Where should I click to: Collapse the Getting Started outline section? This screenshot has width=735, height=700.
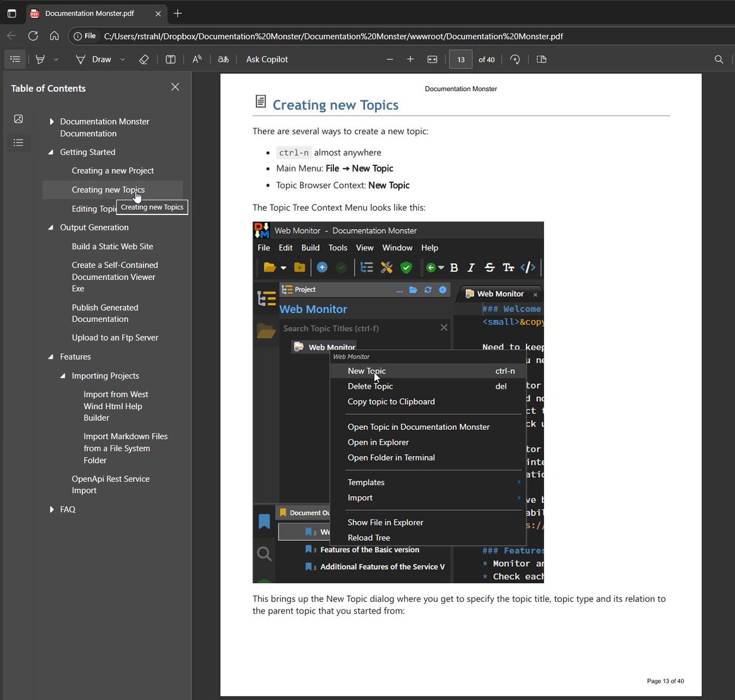click(51, 152)
